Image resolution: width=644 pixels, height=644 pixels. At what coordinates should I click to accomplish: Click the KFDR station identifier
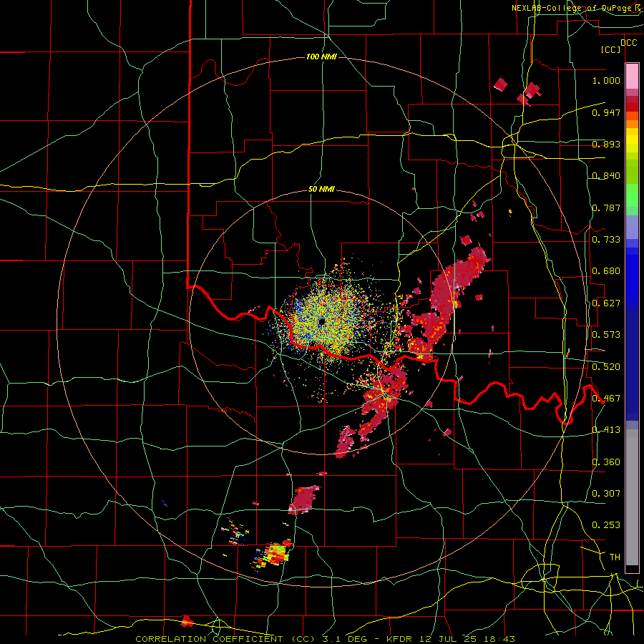(399, 639)
